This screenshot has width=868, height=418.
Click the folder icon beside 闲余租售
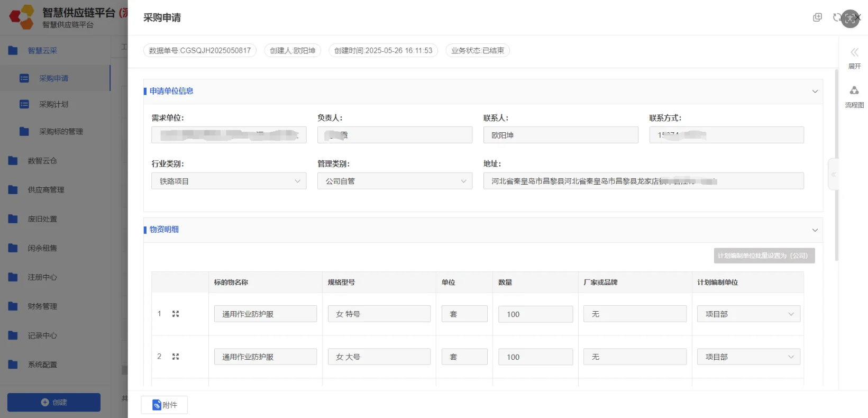tap(13, 248)
